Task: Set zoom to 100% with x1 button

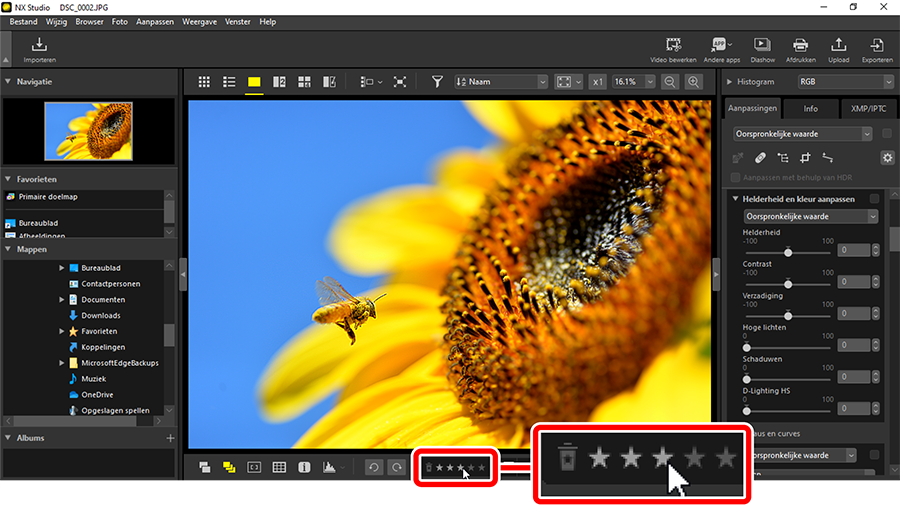Action: (x=598, y=82)
